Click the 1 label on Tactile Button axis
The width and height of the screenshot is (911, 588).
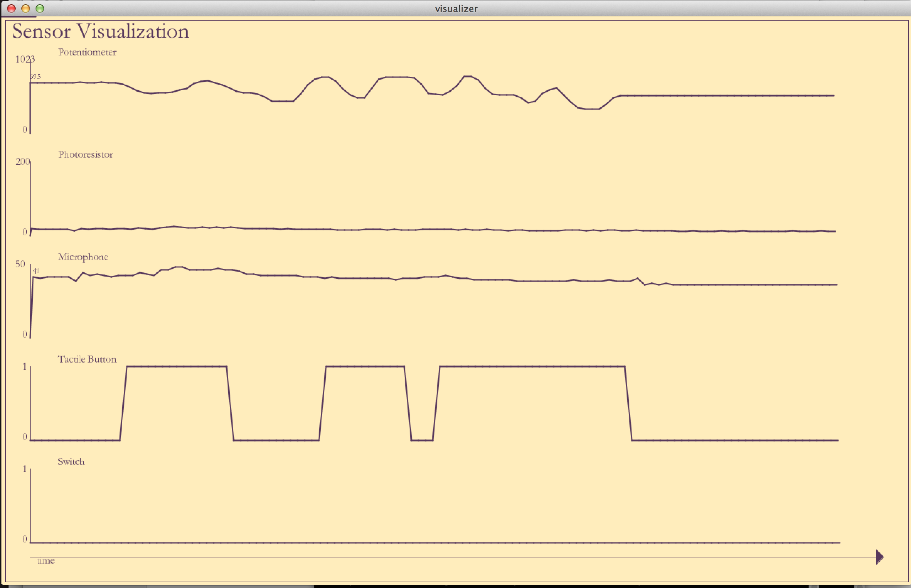pyautogui.click(x=25, y=367)
